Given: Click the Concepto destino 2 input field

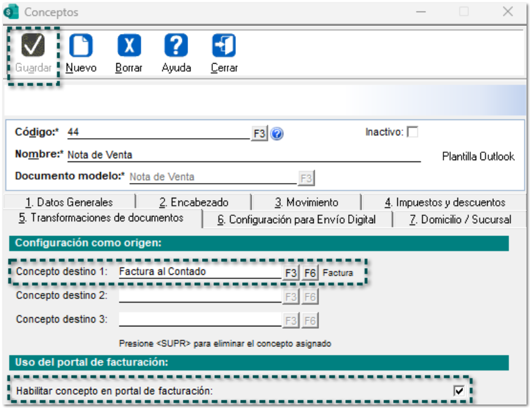Looking at the screenshot, I should (200, 296).
